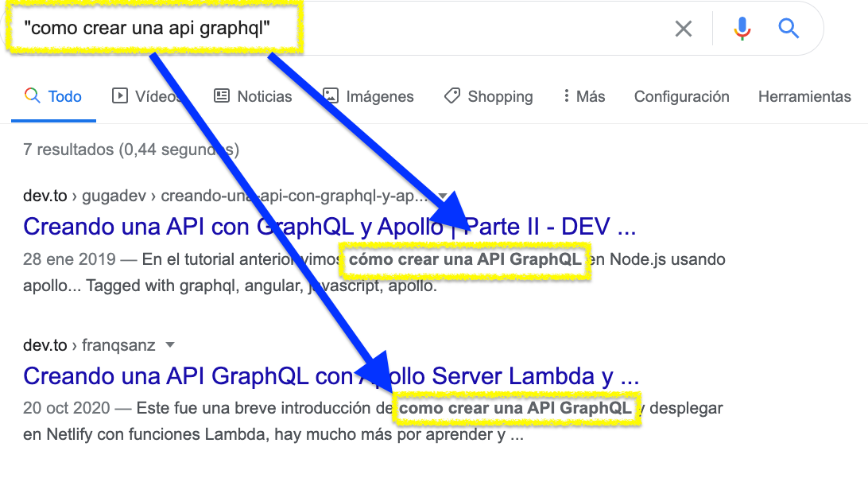Expand breadcrumb options for the franqsanz result
868x482 pixels.
pyautogui.click(x=170, y=344)
